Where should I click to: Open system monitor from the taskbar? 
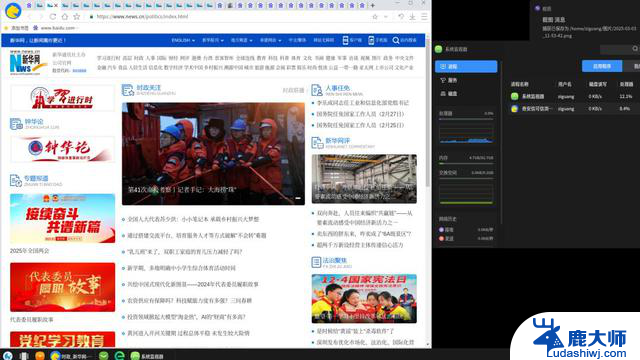[148, 356]
